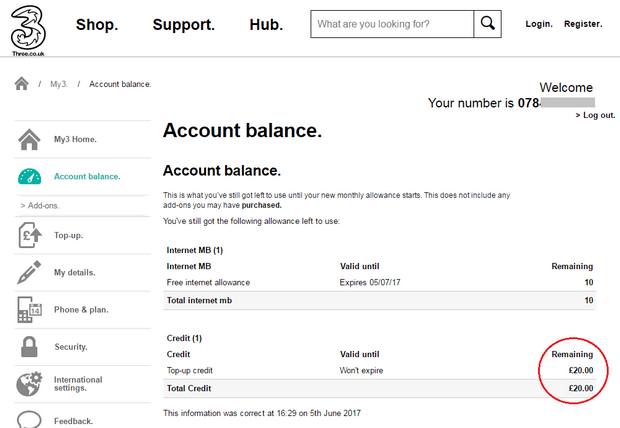Image resolution: width=620 pixels, height=428 pixels.
Task: Click the My details pencil icon
Action: 29,272
